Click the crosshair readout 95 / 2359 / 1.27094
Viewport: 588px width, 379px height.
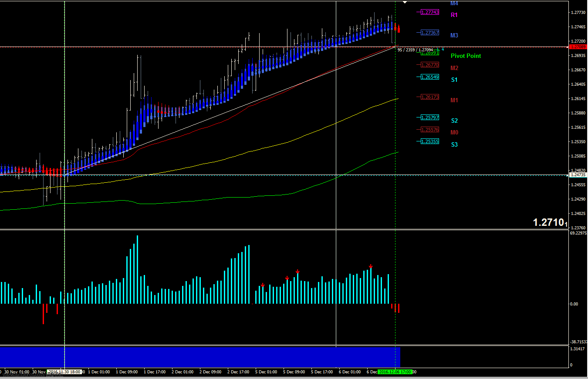point(415,50)
